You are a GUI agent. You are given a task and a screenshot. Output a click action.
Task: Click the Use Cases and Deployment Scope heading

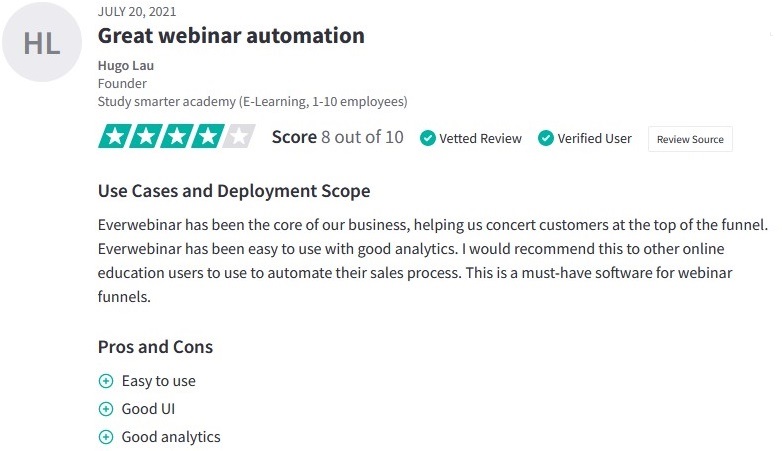[x=234, y=191]
